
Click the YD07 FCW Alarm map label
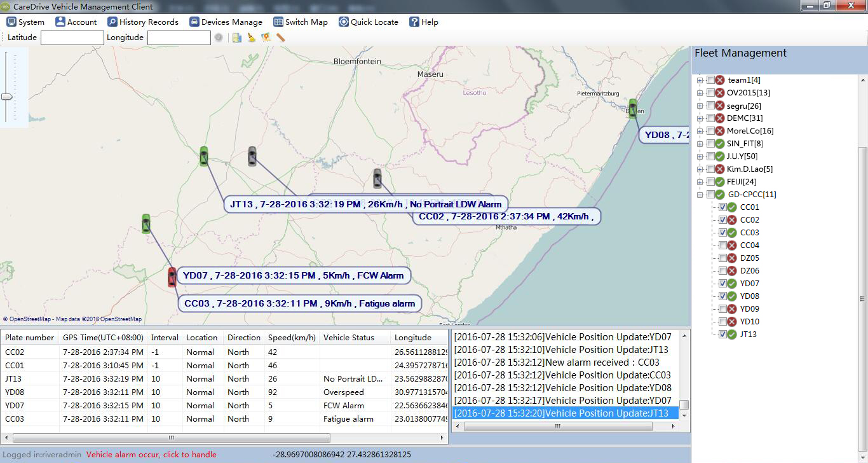click(294, 275)
